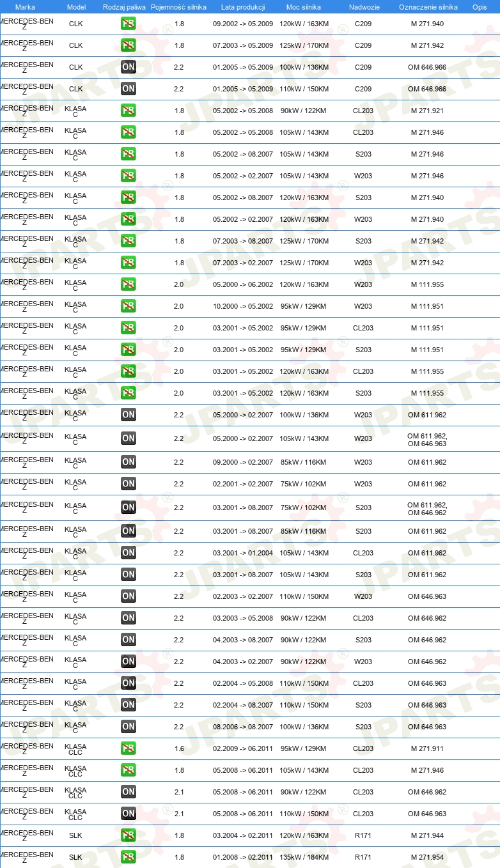Click the Marka column header
Screen dimensions: 500x868
[25, 7]
